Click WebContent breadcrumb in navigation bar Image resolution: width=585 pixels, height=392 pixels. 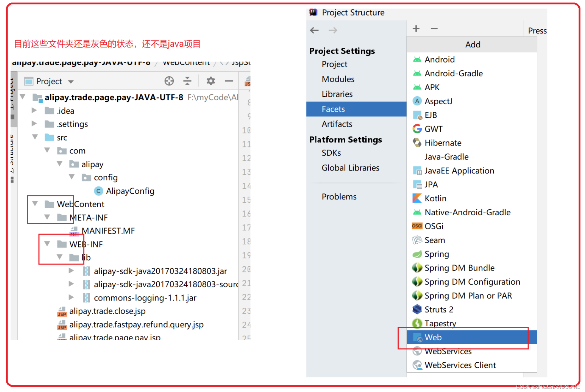[x=186, y=62]
